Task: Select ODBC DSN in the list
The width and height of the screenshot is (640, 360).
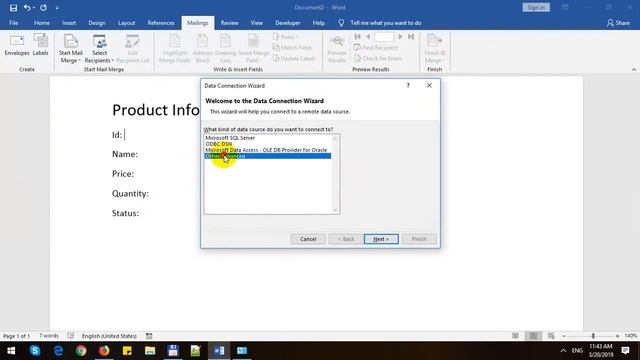Action: [267, 144]
